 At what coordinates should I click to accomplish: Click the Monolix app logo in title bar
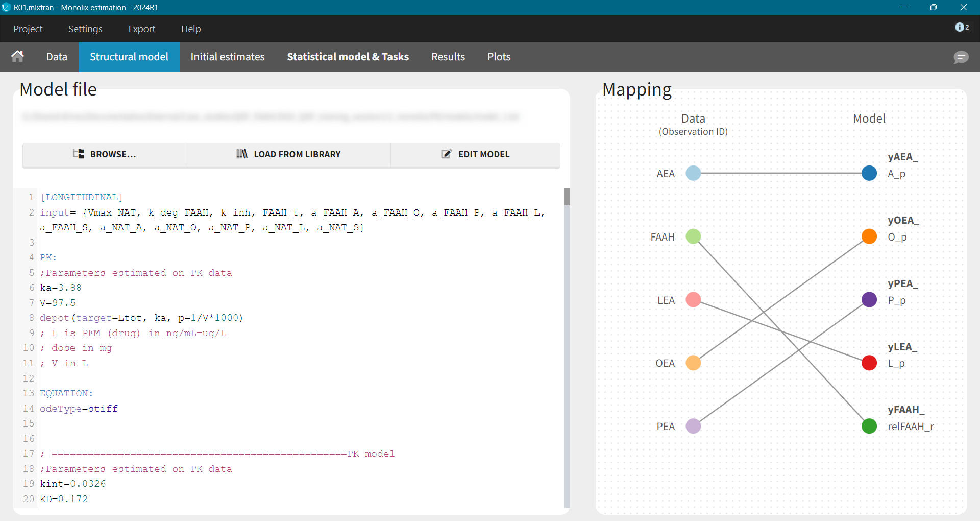coord(6,7)
